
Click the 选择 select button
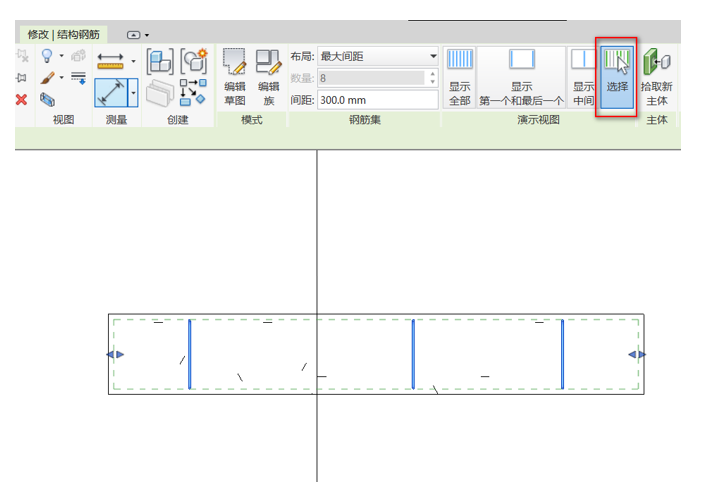click(617, 77)
